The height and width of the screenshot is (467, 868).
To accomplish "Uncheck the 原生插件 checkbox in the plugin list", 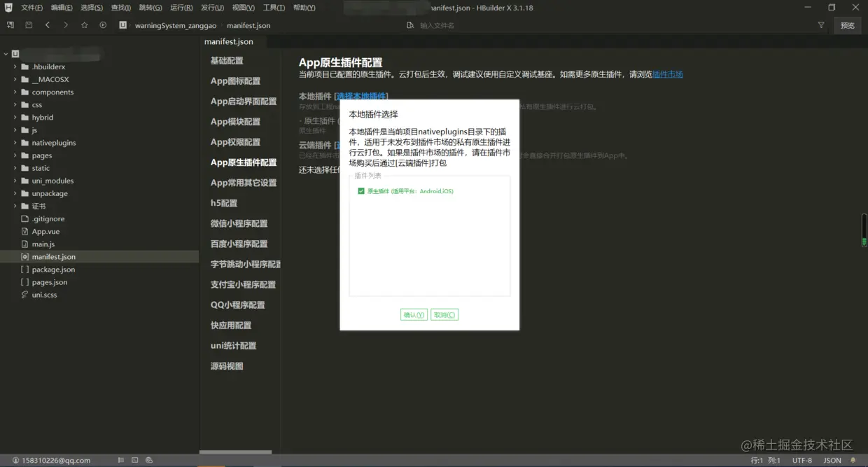I will [x=361, y=191].
